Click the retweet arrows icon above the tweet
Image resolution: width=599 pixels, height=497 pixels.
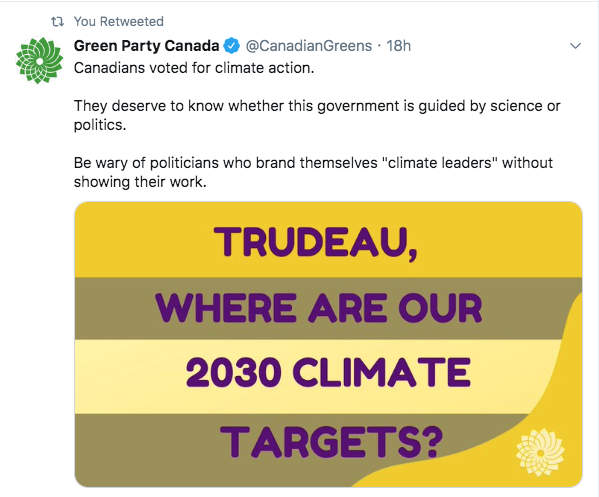(57, 22)
